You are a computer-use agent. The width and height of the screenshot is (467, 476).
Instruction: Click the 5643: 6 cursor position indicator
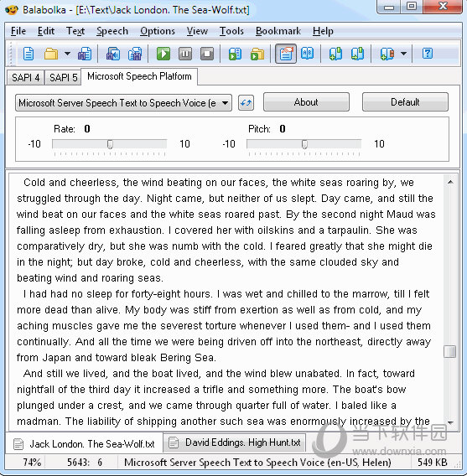tap(85, 463)
